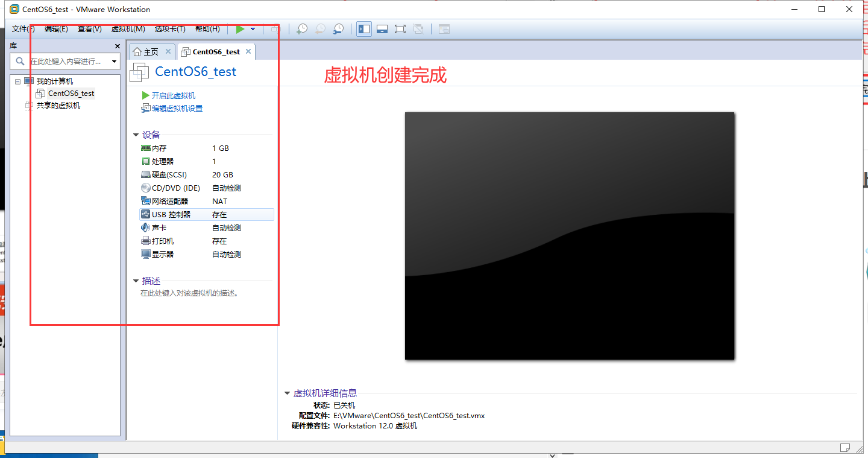Viewport: 868px width, 458px height.
Task: Open the snapshot manager wrench-clock icon
Action: coord(338,29)
